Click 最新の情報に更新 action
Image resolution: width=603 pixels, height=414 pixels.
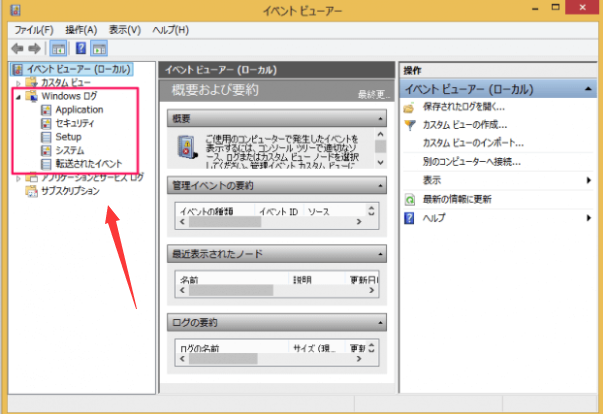tap(457, 199)
